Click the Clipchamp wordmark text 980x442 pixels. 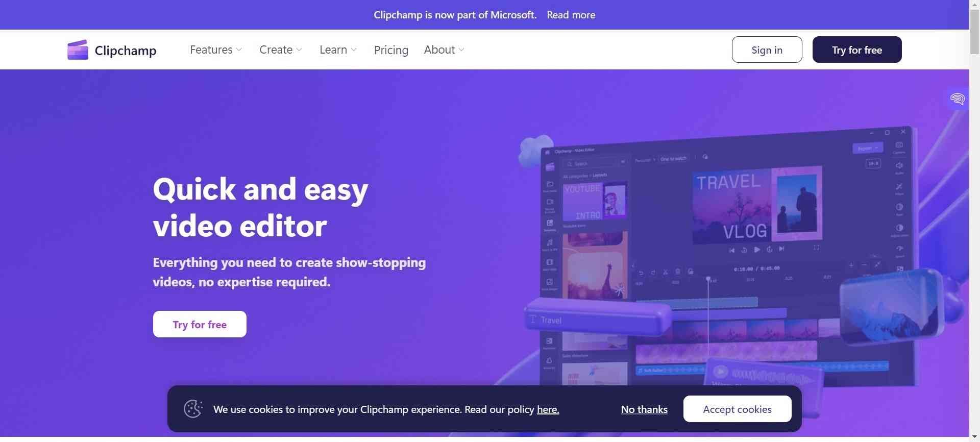coord(126,51)
